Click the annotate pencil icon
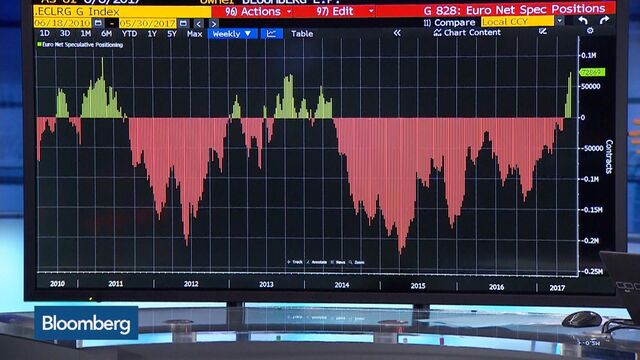The image size is (640, 360). pyautogui.click(x=542, y=31)
